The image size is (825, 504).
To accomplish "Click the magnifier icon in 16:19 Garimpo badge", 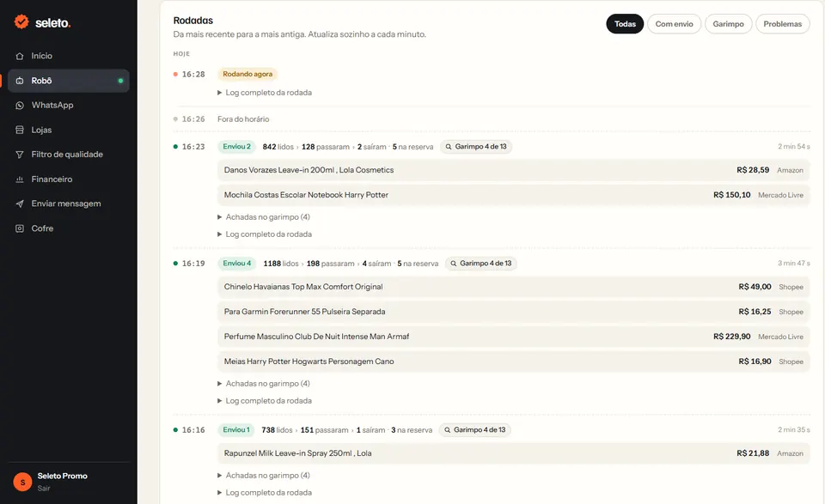I will (x=453, y=264).
